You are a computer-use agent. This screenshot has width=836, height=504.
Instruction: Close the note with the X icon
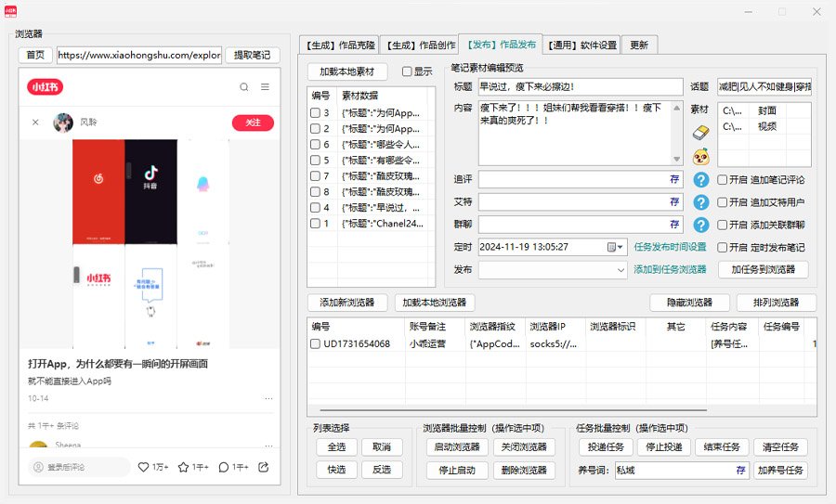35,123
